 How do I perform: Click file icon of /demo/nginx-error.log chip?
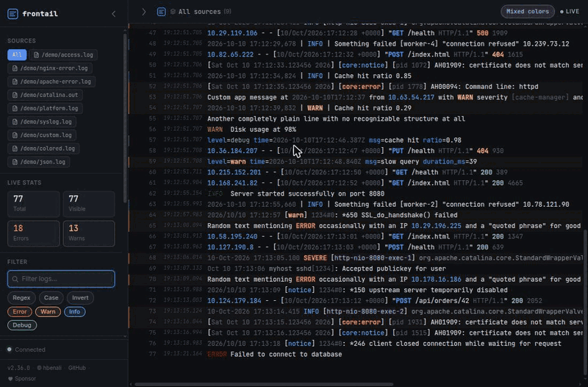coord(15,68)
